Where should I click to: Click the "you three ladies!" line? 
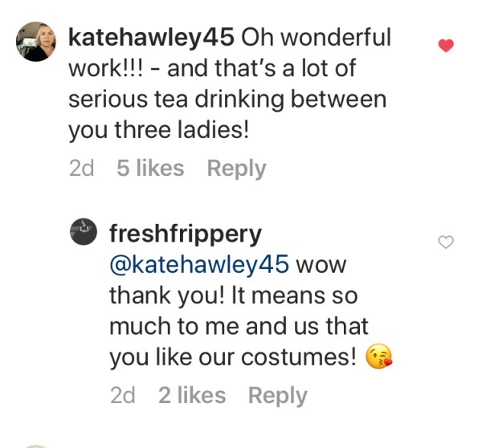pyautogui.click(x=159, y=132)
